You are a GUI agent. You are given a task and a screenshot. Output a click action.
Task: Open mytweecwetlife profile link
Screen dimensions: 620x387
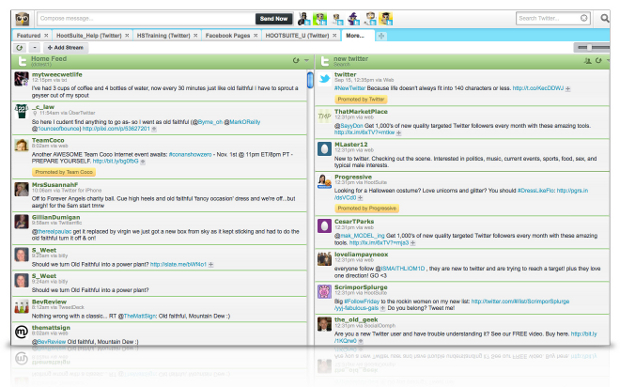pyautogui.click(x=57, y=74)
